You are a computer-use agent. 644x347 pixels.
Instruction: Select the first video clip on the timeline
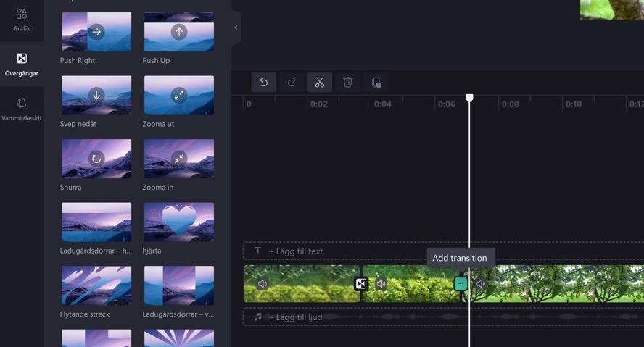302,283
